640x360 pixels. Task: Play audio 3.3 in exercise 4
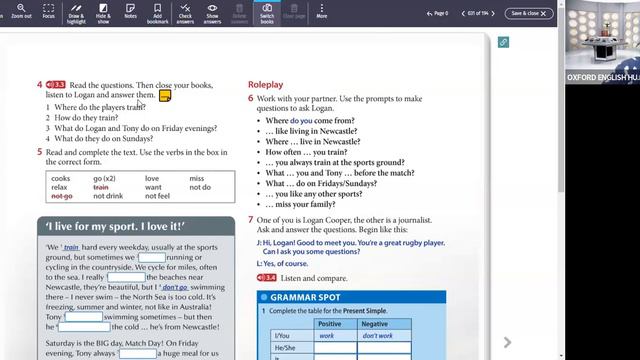click(56, 85)
